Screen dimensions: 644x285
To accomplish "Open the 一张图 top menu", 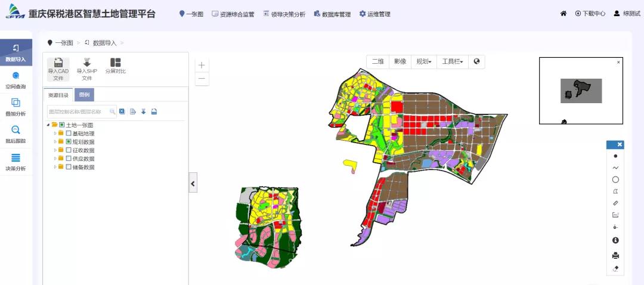I will tap(191, 14).
